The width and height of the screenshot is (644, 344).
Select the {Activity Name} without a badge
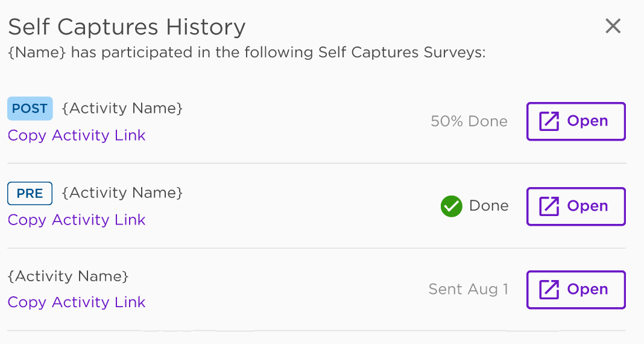[68, 276]
